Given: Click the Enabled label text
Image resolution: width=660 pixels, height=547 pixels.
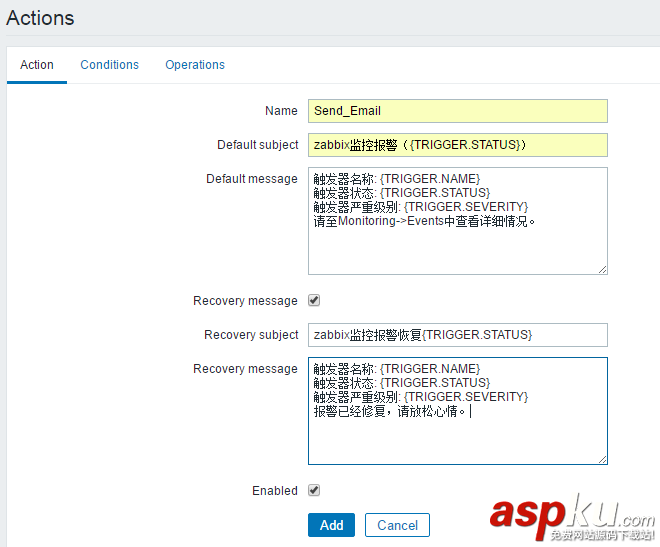Looking at the screenshot, I should pos(275,491).
